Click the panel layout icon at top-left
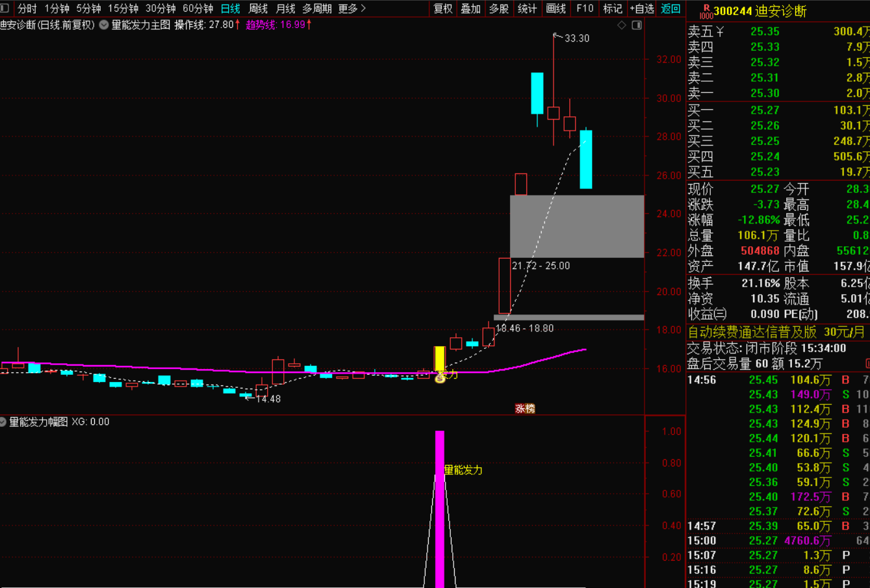This screenshot has width=870, height=588. [5, 8]
